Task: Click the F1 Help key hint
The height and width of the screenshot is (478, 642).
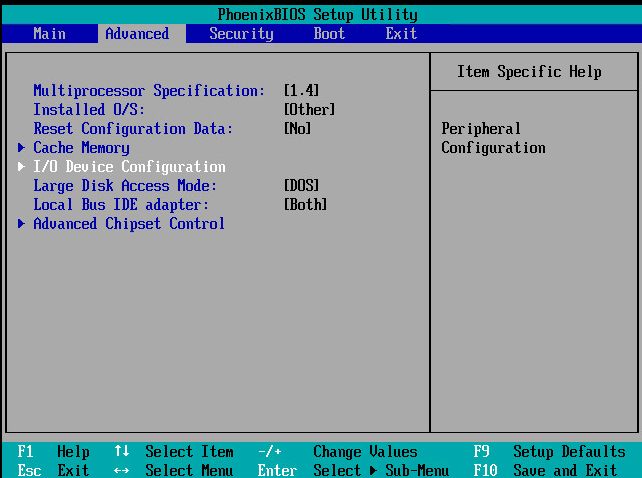Action: [53, 451]
